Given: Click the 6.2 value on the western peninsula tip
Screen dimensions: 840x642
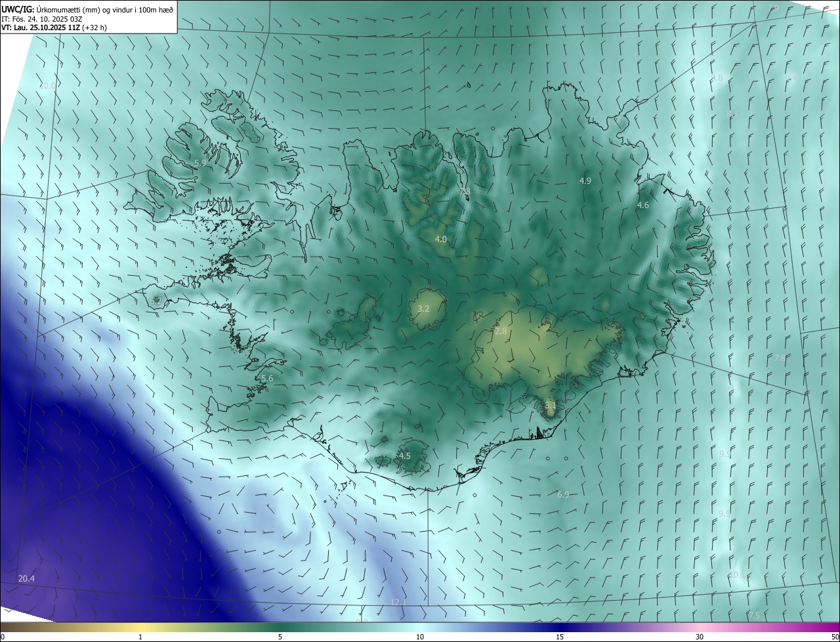Looking at the screenshot, I should [156, 301].
